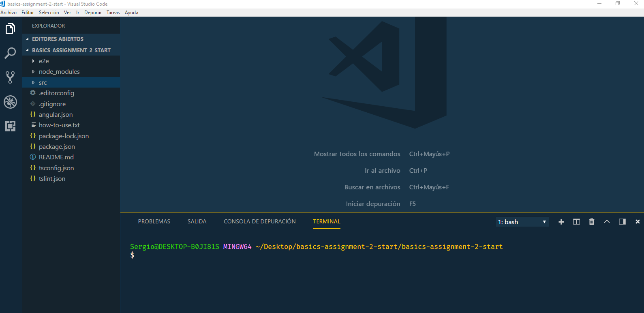Click the Iniciar depuración hint
This screenshot has height=313, width=644.
pos(373,204)
